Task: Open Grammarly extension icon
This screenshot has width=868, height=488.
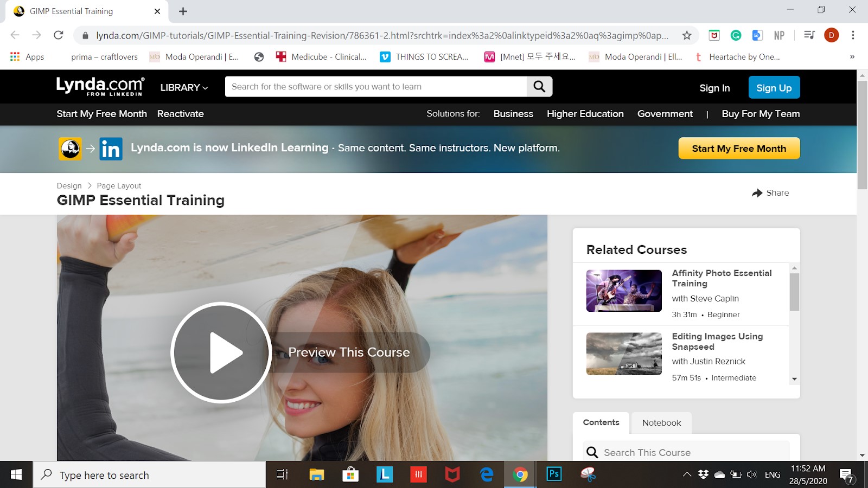Action: [x=736, y=35]
